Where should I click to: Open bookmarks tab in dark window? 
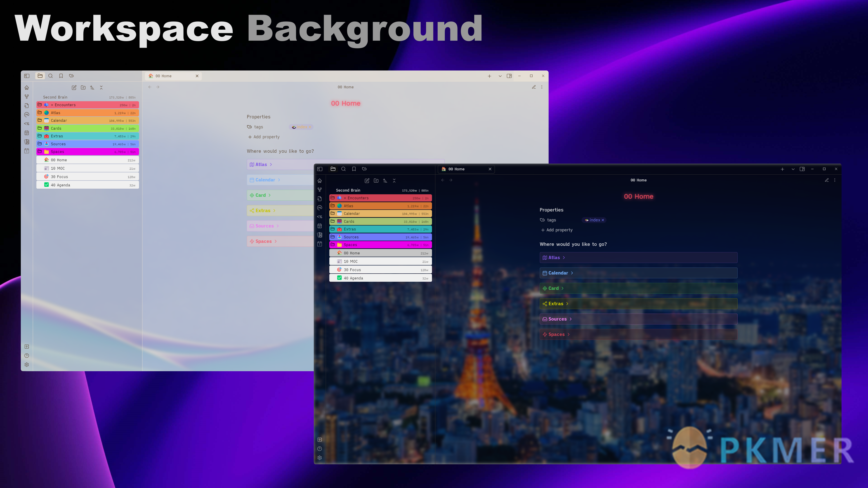[354, 169]
